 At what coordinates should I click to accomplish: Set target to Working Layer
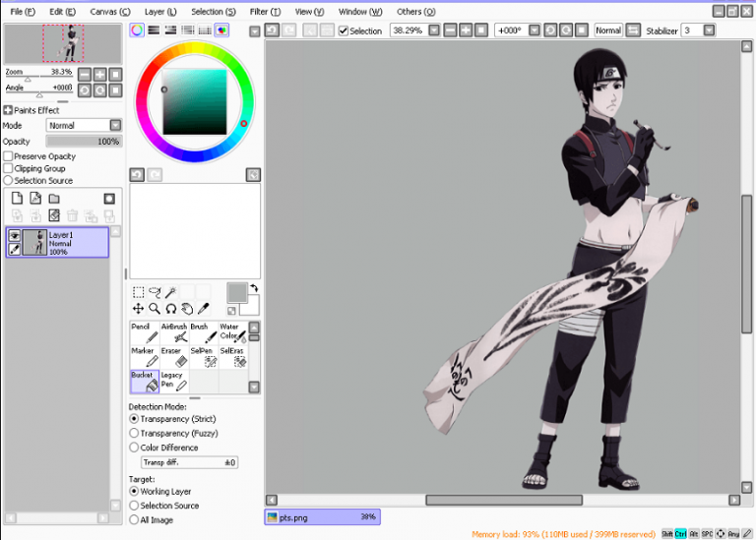[134, 491]
